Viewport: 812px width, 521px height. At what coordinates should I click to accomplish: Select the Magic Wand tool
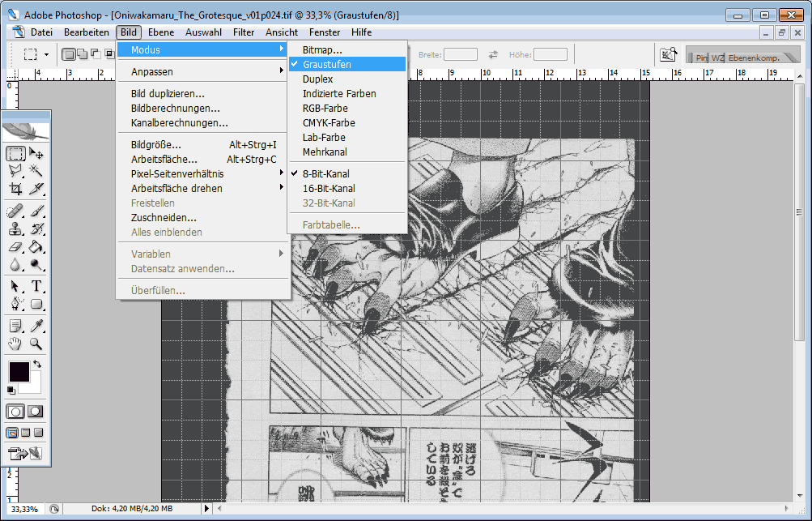(36, 170)
